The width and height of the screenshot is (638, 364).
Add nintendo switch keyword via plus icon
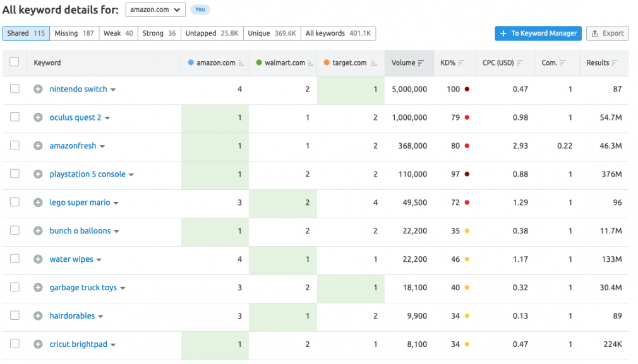[x=38, y=89]
